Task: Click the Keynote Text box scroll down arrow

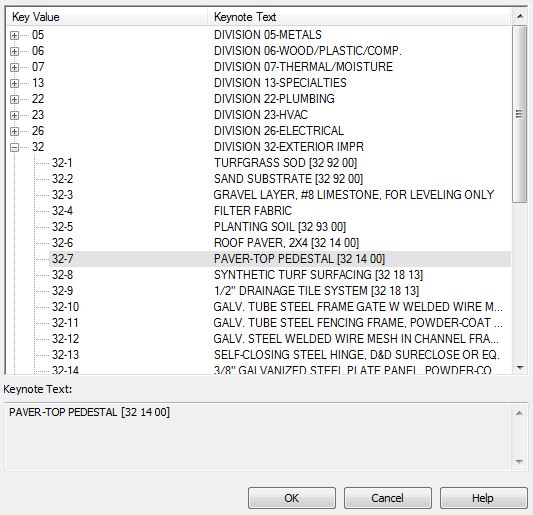Action: (519, 461)
